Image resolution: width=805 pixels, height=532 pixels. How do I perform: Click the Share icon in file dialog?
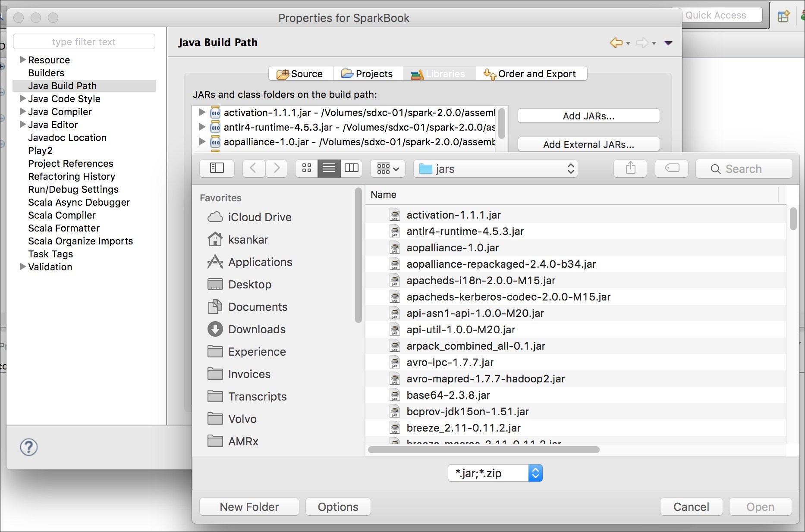click(630, 168)
